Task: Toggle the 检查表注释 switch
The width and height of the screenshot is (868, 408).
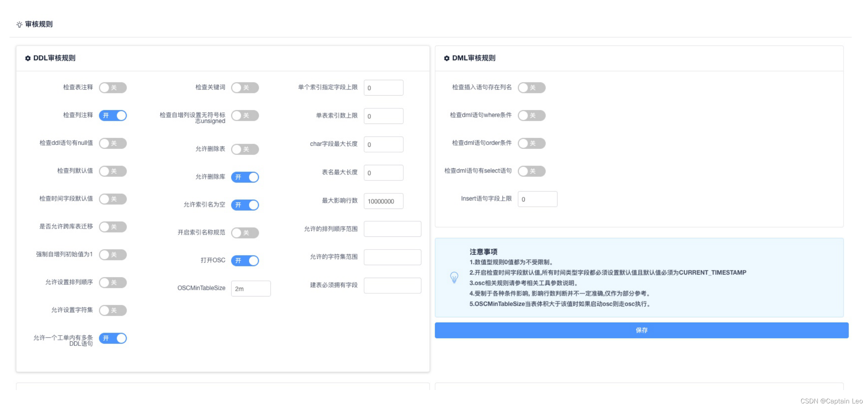Action: pos(113,88)
